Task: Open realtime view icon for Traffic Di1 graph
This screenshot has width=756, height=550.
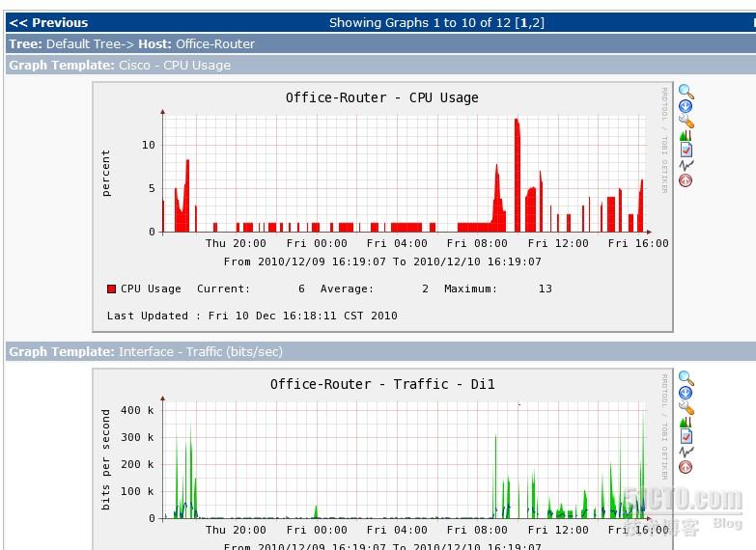Action: pyautogui.click(x=686, y=422)
